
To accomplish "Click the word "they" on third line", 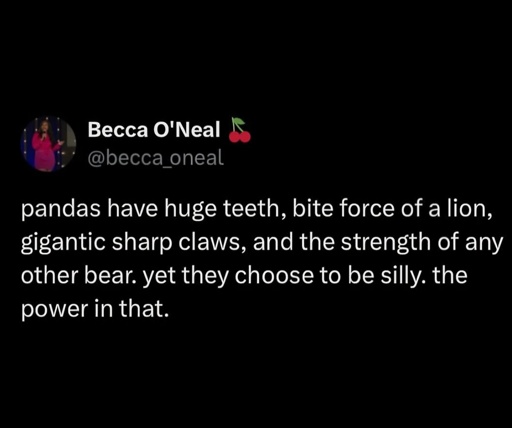I will [x=205, y=276].
